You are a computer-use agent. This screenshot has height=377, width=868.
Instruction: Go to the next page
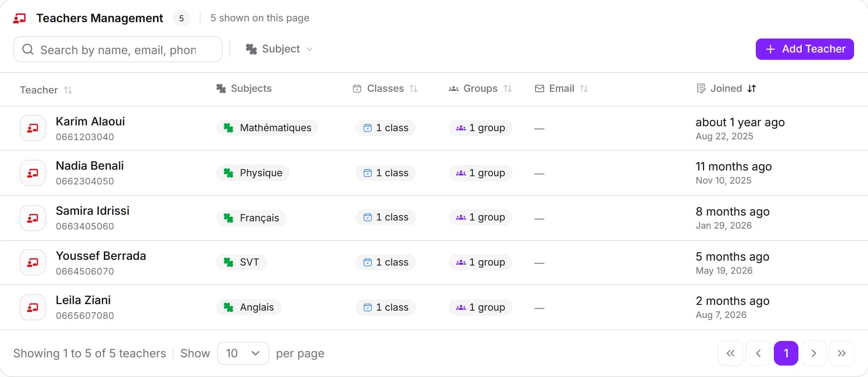(814, 353)
